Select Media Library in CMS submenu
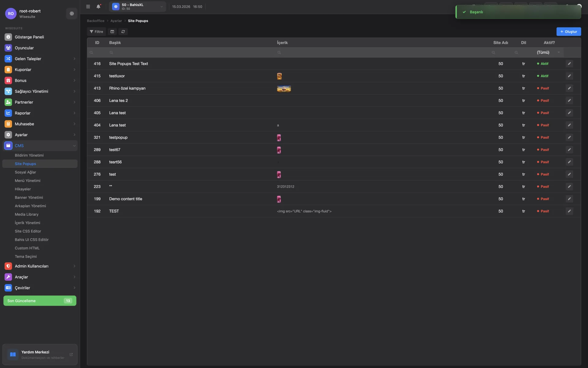Screen dimensions: 588x368 pyautogui.click(x=27, y=214)
